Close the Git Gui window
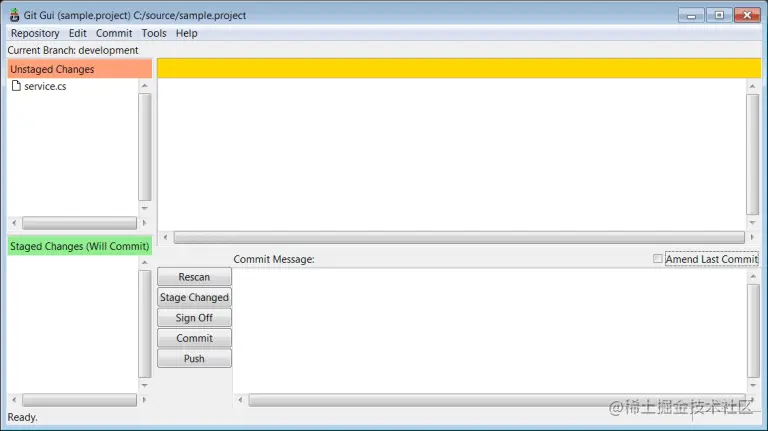The height and width of the screenshot is (431, 768). (747, 16)
